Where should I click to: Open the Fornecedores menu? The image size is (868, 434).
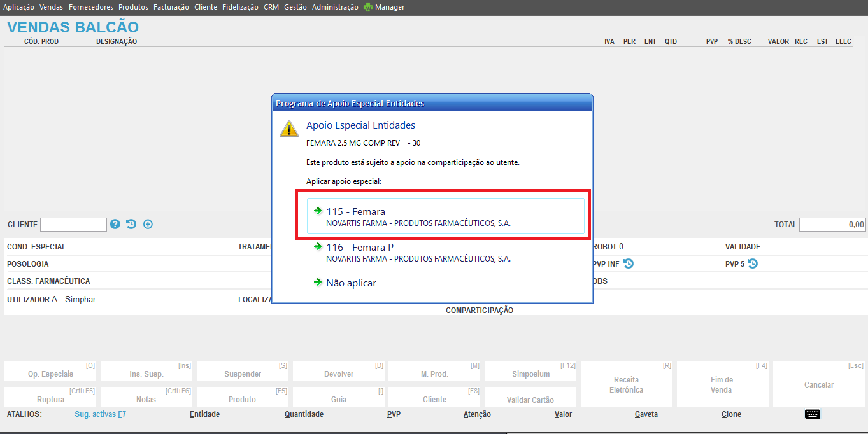[91, 7]
